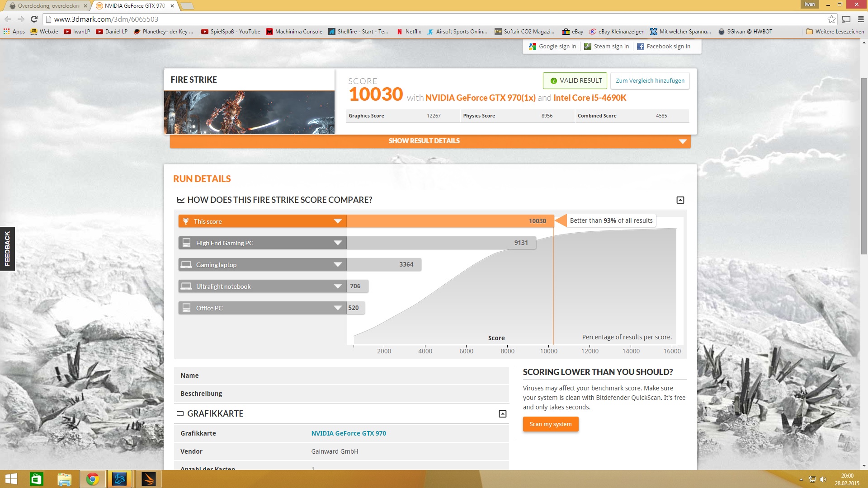Go back with the browser back arrow
This screenshot has width=868, height=488.
[x=8, y=19]
